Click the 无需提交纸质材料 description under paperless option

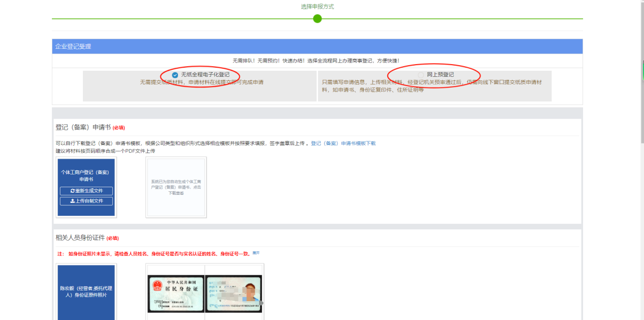pyautogui.click(x=201, y=82)
